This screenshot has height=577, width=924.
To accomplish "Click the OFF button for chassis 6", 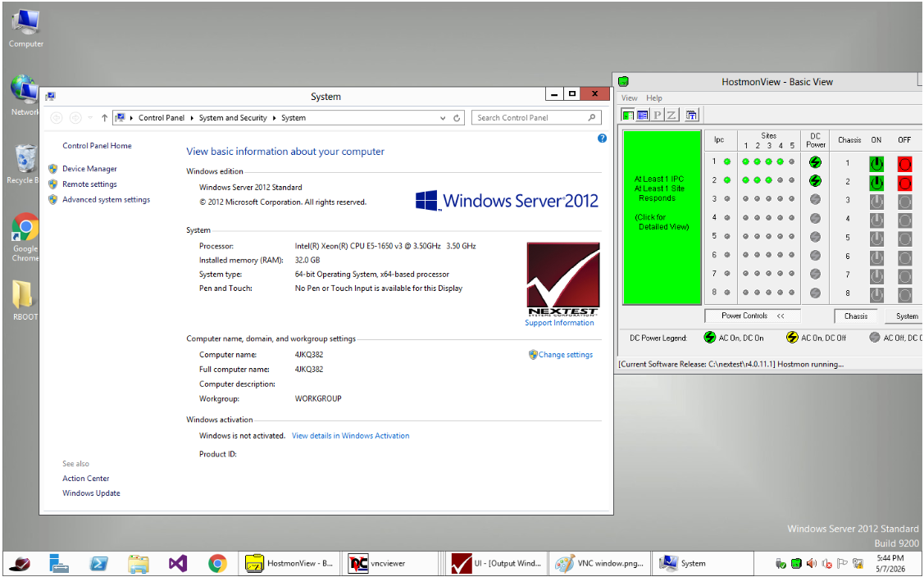I will click(x=904, y=257).
